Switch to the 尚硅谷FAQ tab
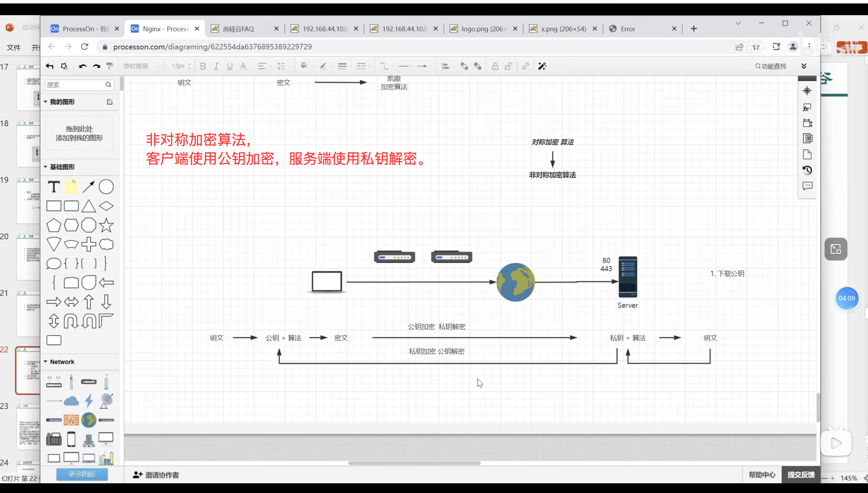The image size is (868, 493). click(238, 29)
